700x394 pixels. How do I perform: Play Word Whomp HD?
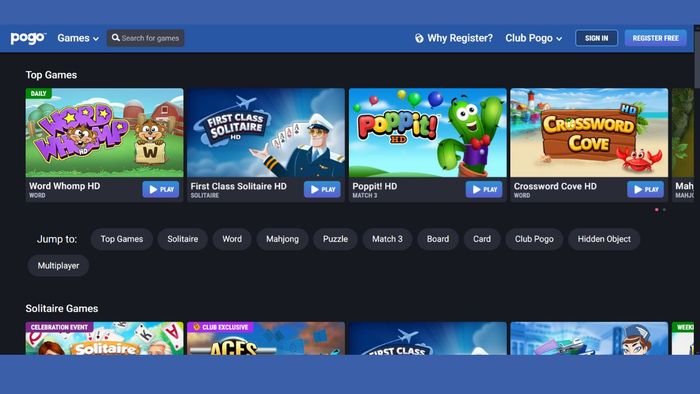tap(161, 189)
